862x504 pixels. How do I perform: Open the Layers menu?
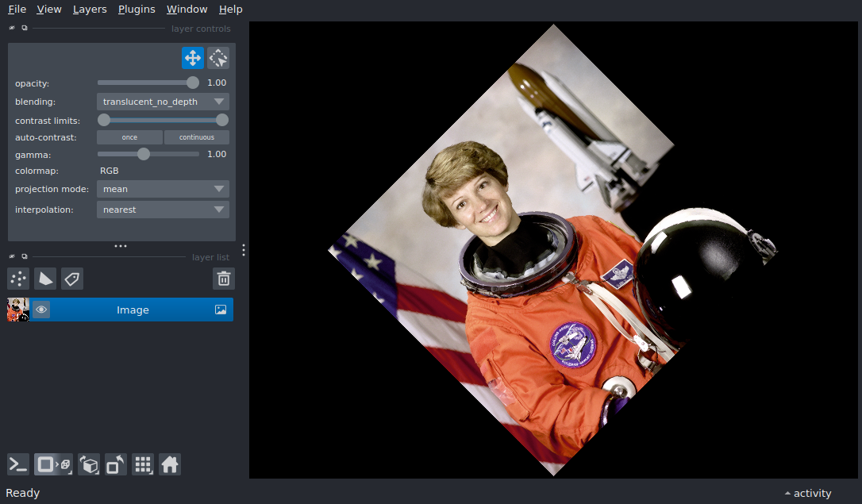pos(90,10)
